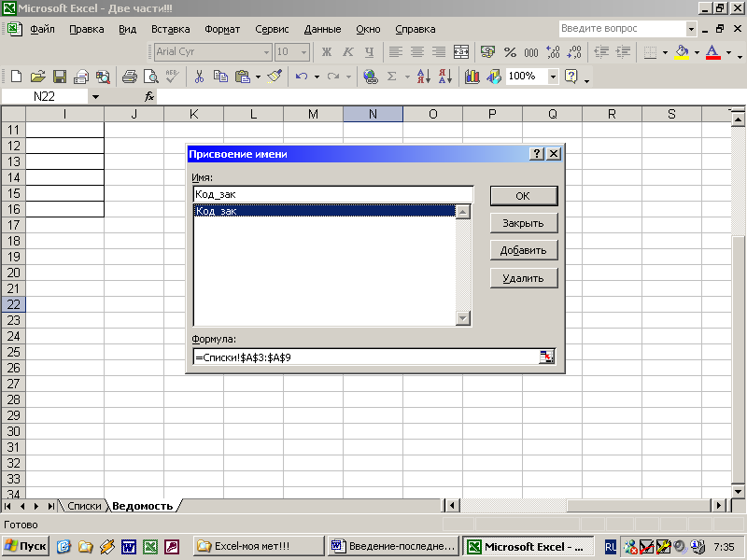Align text to the right
This screenshot has height=560, width=747.
pos(439,52)
